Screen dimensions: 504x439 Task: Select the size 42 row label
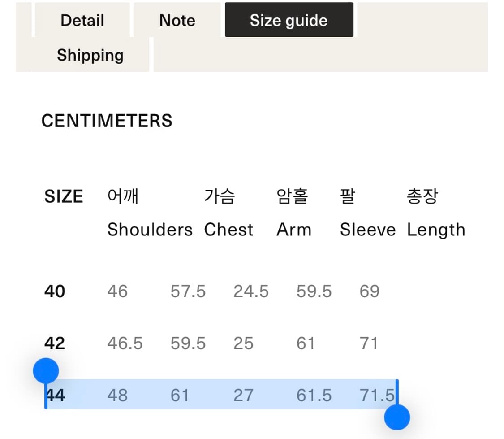click(55, 343)
